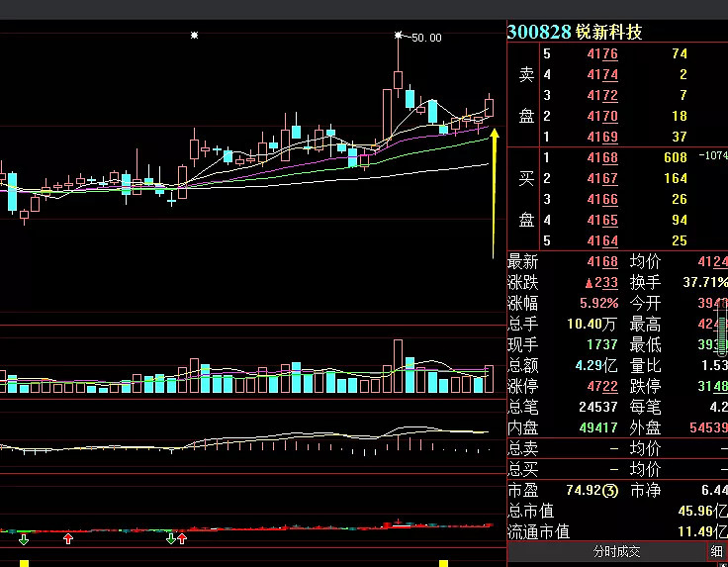Click the 总笔 value 24537

click(598, 408)
